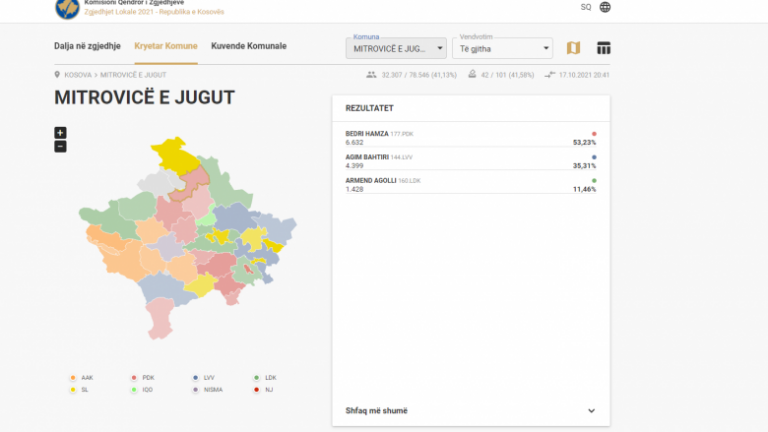This screenshot has width=768, height=432.
Task: Zoom out on the map
Action: (x=60, y=146)
